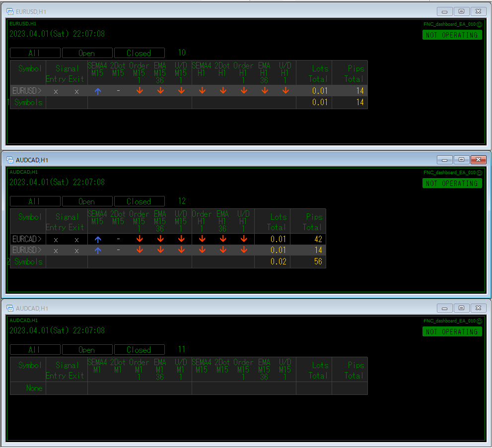
Task: Click the Entry x mark of EURUSD in EURUSD,H1 window
Action: (x=56, y=92)
